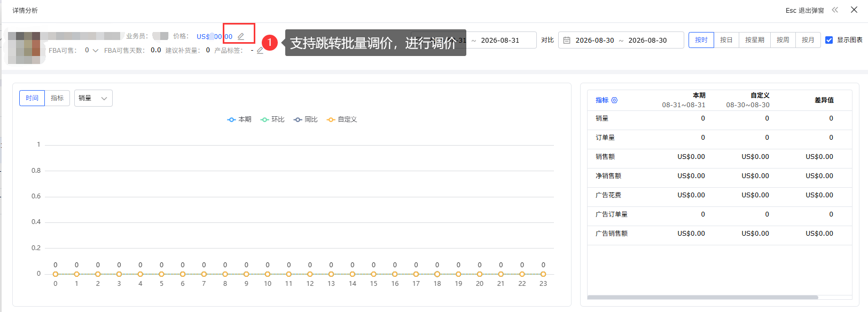
Task: Click the metrics table horizontal scrollbar
Action: (x=702, y=298)
